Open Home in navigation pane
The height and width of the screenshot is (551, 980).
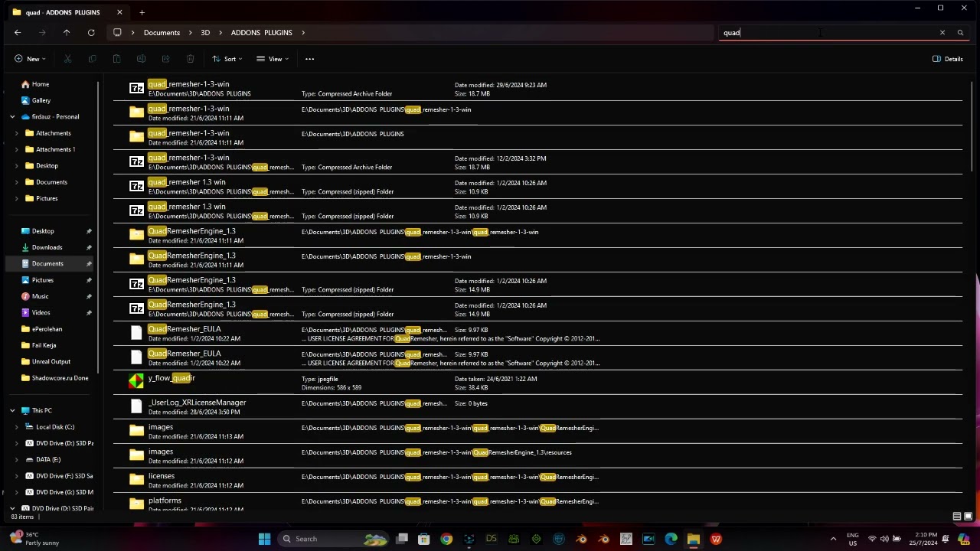click(x=41, y=84)
